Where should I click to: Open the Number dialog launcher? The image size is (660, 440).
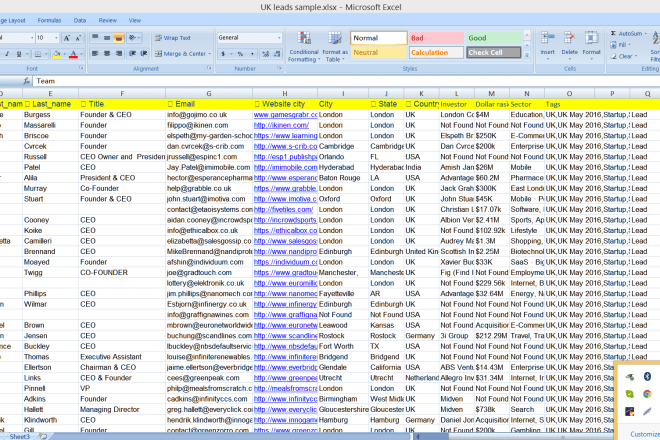(x=279, y=68)
